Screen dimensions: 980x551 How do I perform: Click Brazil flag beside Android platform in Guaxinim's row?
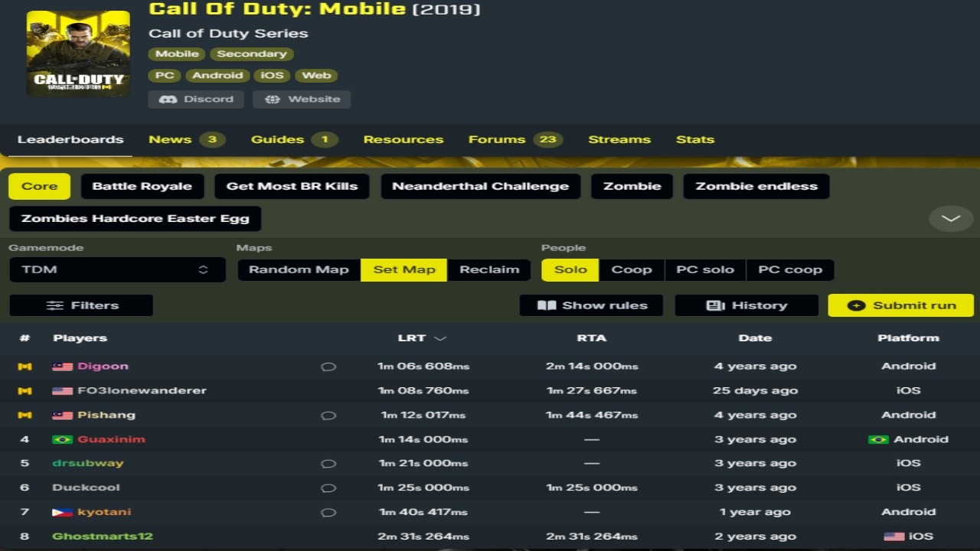878,440
